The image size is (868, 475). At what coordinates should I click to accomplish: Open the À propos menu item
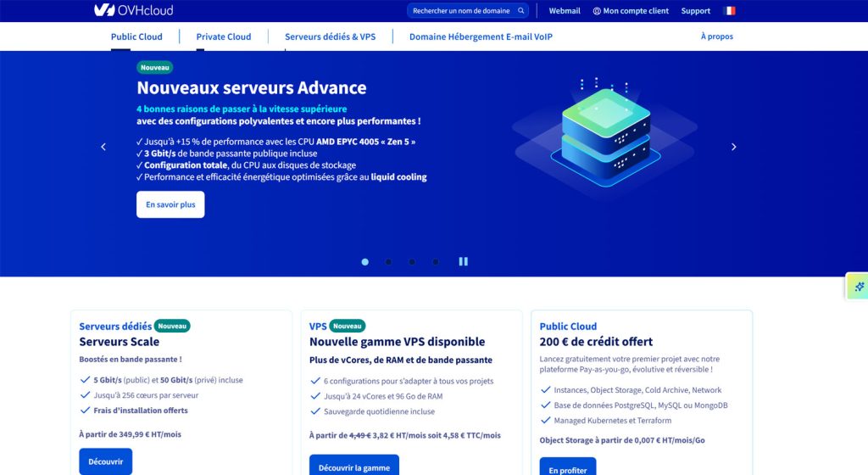[716, 36]
